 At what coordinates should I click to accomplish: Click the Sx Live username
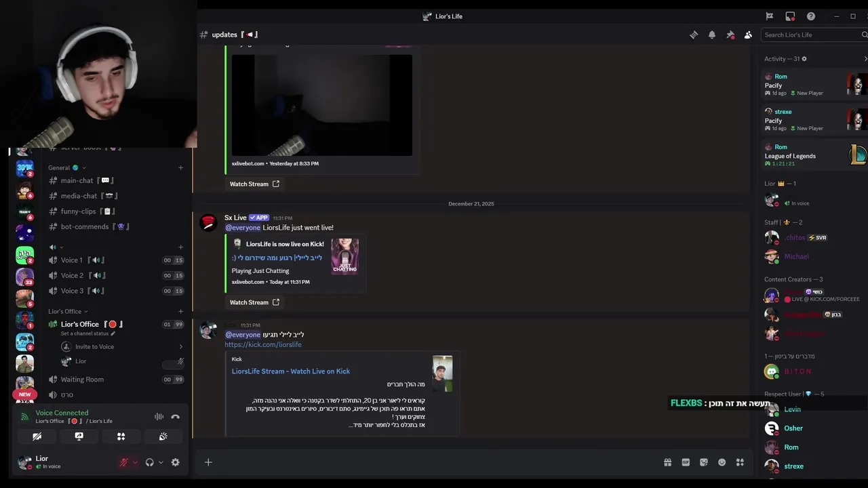(235, 218)
